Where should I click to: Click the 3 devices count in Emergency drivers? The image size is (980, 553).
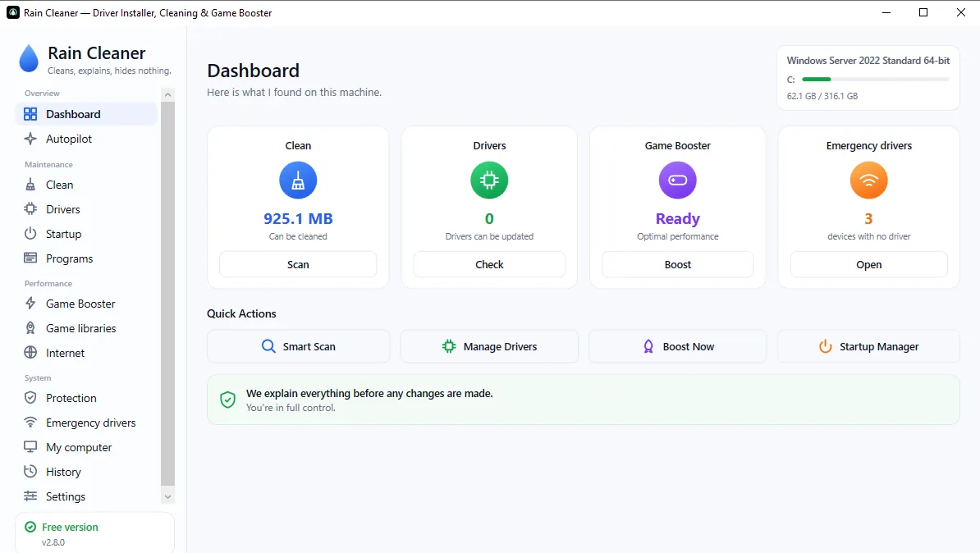(868, 219)
